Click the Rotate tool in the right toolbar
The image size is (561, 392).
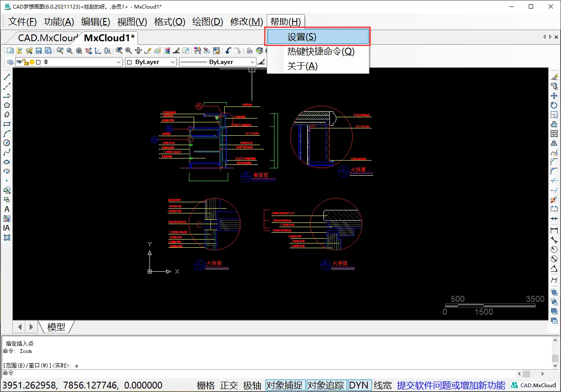pyautogui.click(x=554, y=105)
